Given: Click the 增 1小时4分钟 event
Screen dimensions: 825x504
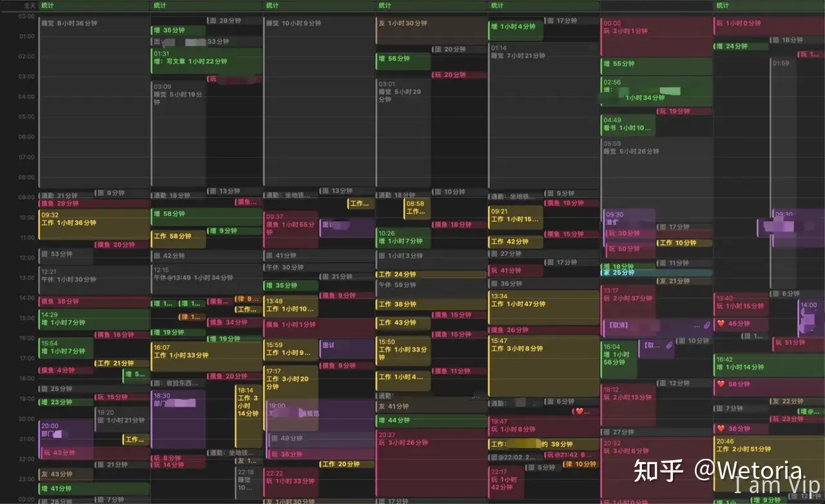Looking at the screenshot, I should tap(516, 29).
